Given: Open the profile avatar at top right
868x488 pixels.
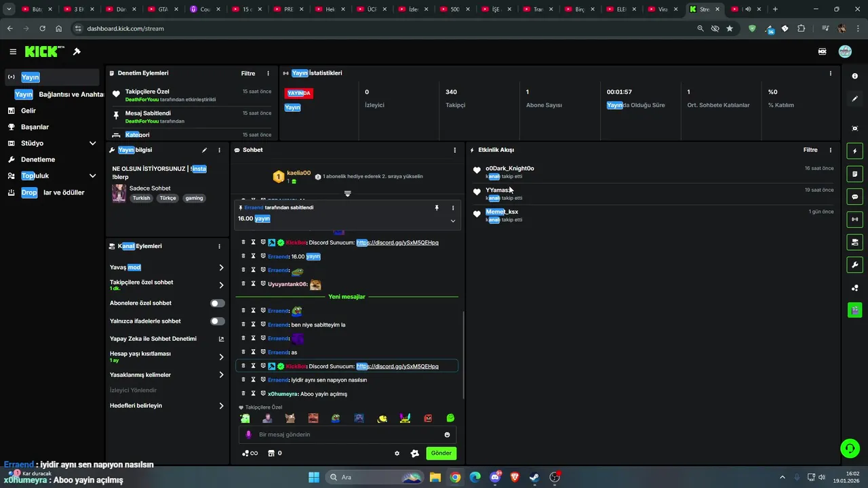Looking at the screenshot, I should [845, 52].
